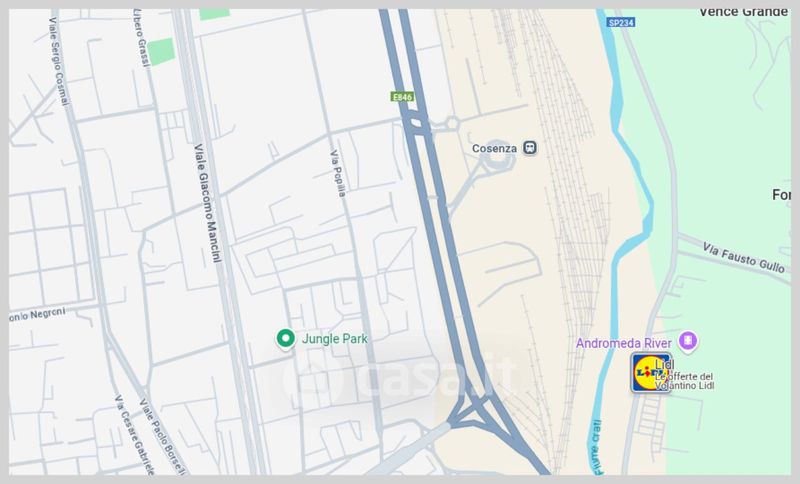This screenshot has width=800, height=484.
Task: Select the Cosenza station text label
Action: [x=494, y=148]
